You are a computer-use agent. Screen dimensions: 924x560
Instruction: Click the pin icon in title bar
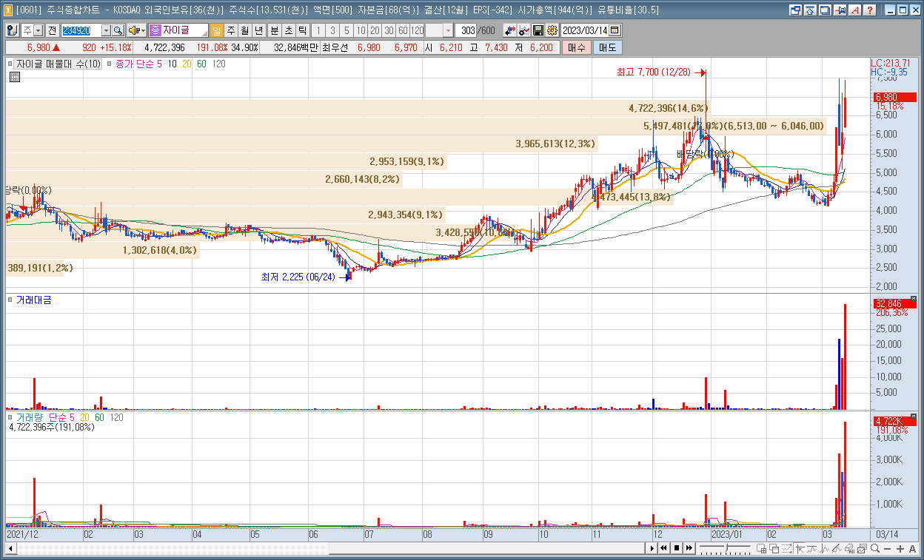[840, 10]
